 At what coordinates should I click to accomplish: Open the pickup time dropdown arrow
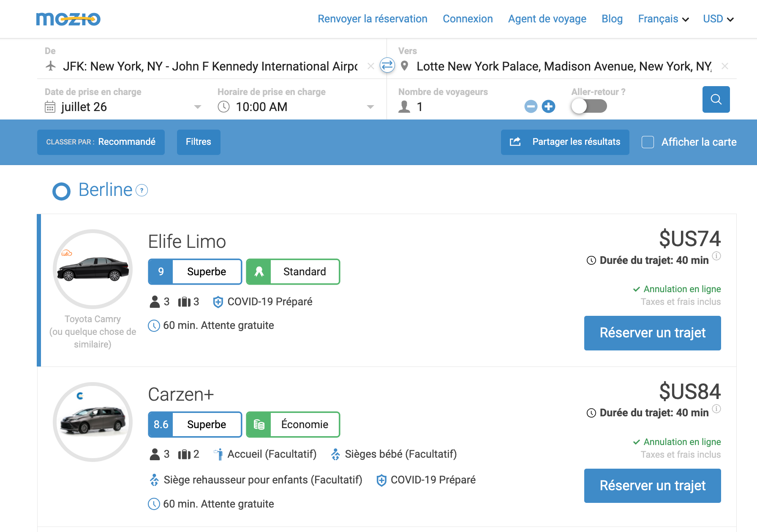(370, 107)
